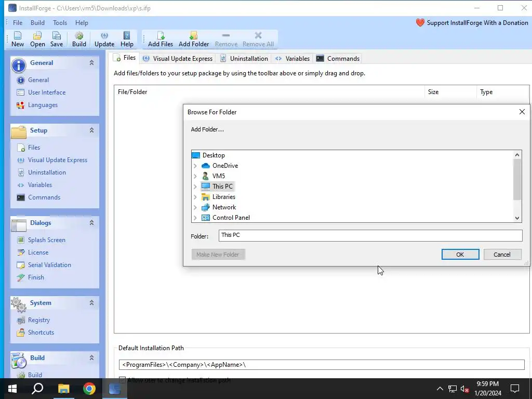The width and height of the screenshot is (532, 399).
Task: Click Support InstallForge With a Donation link
Action: (477, 23)
